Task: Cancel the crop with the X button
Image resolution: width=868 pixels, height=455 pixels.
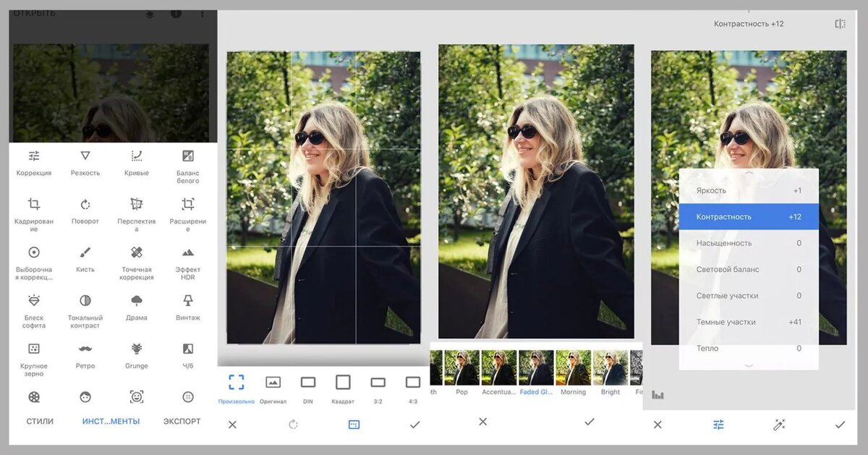Action: tap(232, 425)
